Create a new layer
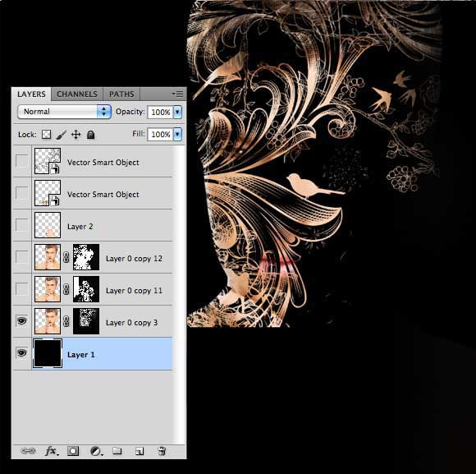The width and height of the screenshot is (476, 474). [x=140, y=451]
